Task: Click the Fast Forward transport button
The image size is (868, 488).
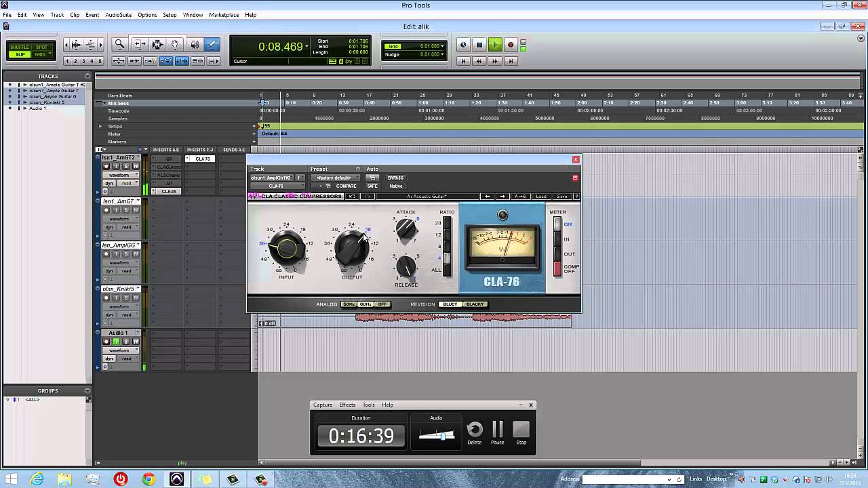Action: pyautogui.click(x=494, y=61)
